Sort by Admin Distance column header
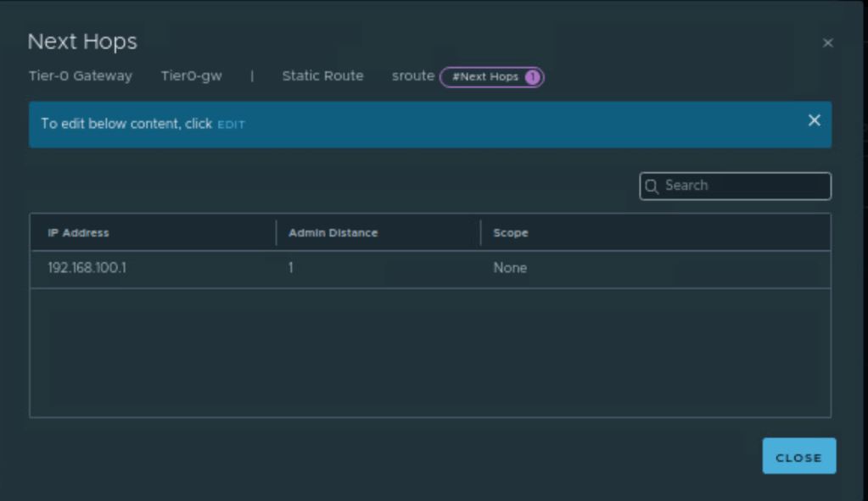This screenshot has width=868, height=501. [x=333, y=233]
